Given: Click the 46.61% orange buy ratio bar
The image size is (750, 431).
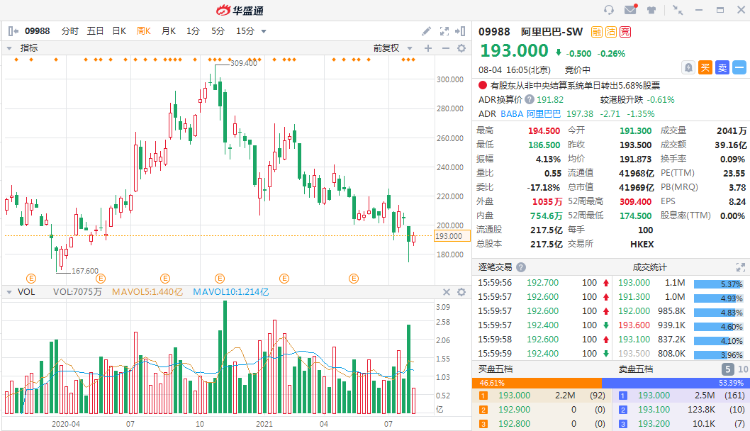Looking at the screenshot, I should click(537, 383).
